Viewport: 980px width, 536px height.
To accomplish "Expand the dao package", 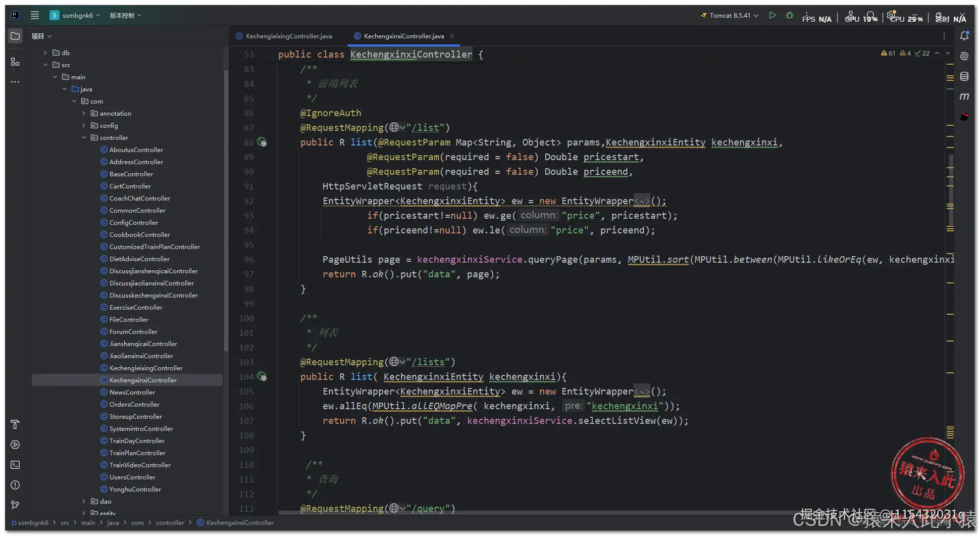I will coord(83,501).
